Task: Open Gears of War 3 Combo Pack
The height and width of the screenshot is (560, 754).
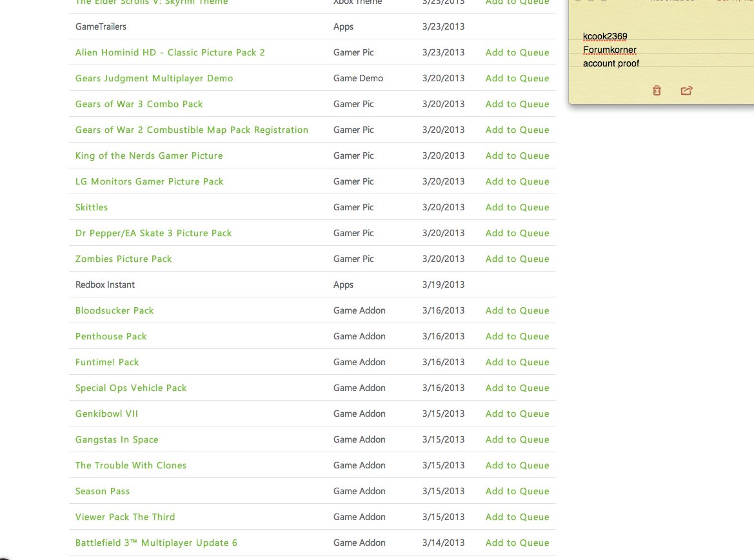Action: [x=139, y=104]
